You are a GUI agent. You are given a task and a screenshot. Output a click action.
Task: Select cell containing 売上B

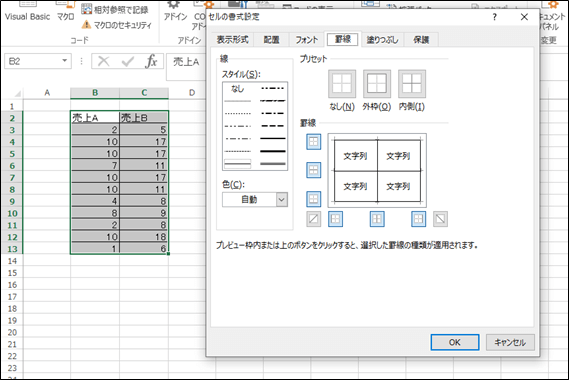[144, 118]
